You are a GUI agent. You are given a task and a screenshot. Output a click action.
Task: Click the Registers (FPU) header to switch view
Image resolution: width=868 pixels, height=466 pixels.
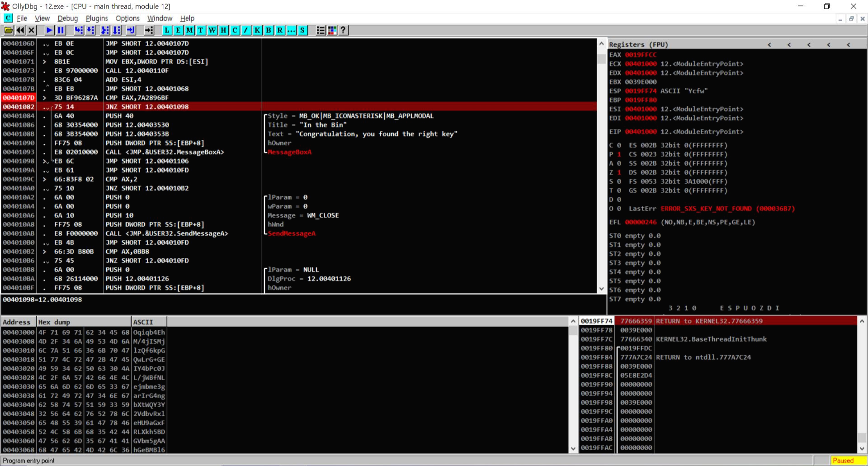click(638, 44)
